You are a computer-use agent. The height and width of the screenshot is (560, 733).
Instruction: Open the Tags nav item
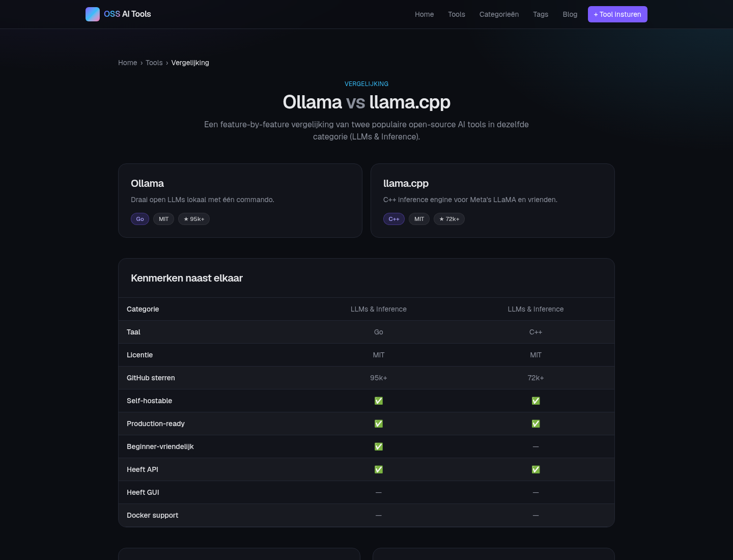tap(541, 14)
